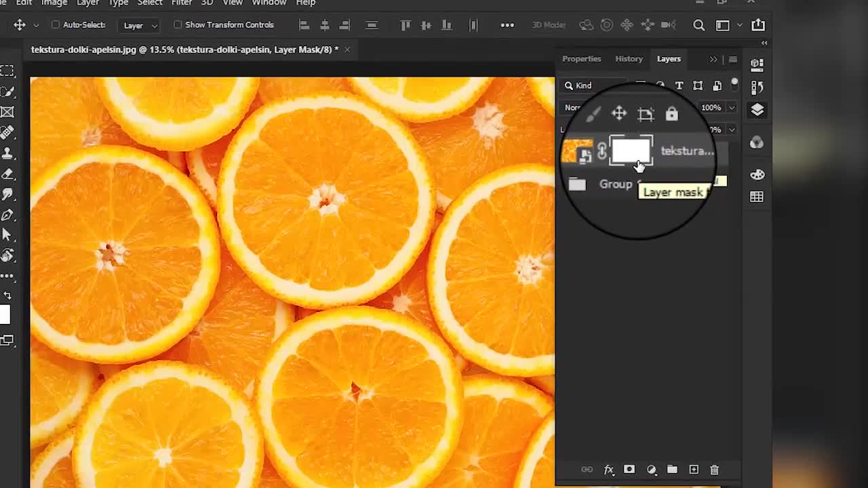The image size is (868, 488).
Task: Open the fx layer styles menu
Action: tap(609, 470)
